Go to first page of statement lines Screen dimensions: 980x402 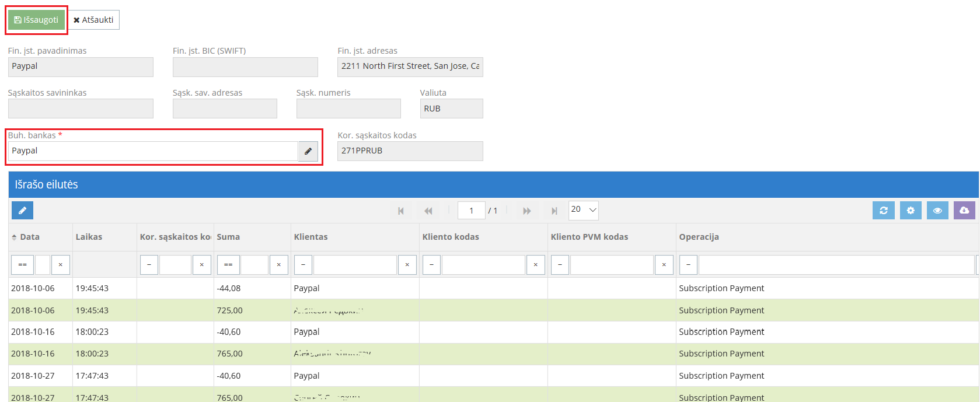pyautogui.click(x=401, y=211)
